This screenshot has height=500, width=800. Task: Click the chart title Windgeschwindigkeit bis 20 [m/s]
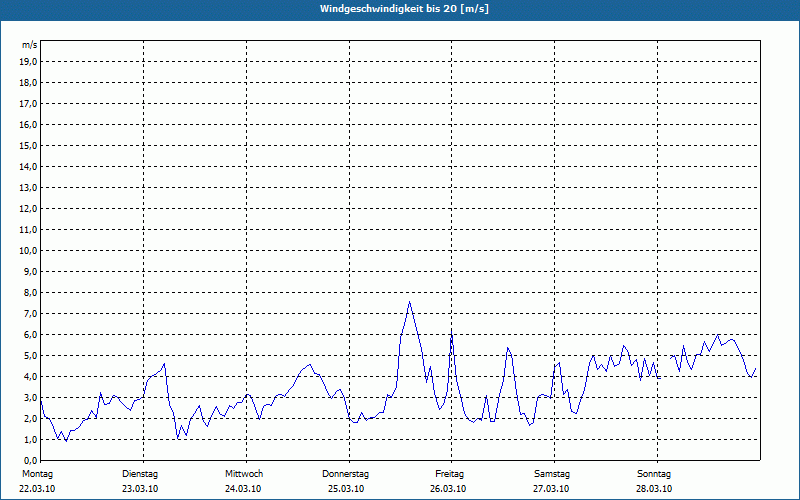404,9
